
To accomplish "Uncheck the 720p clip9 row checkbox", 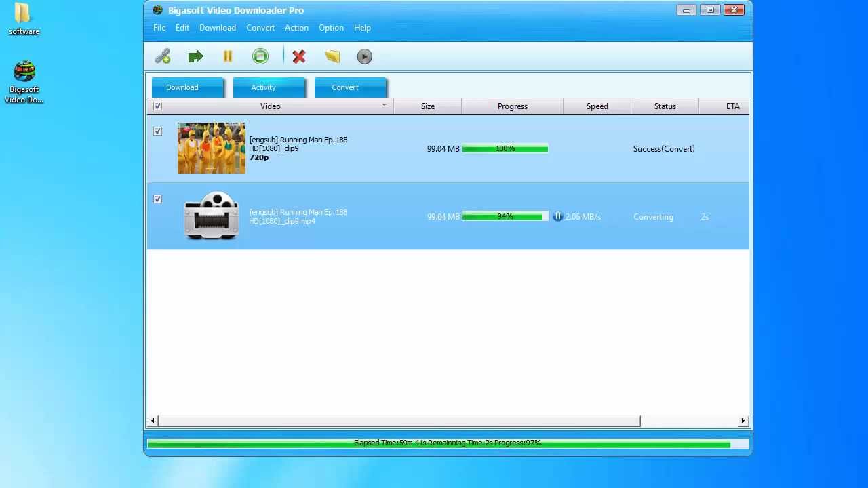I will click(157, 131).
